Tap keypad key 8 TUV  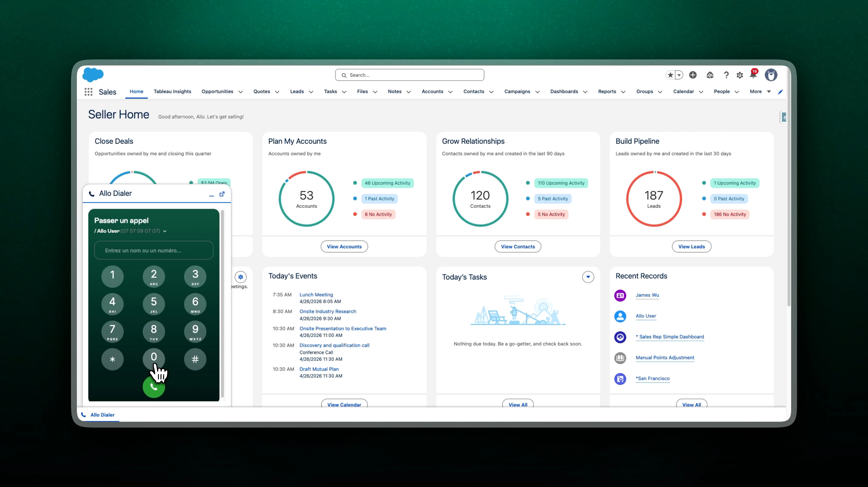coord(154,331)
